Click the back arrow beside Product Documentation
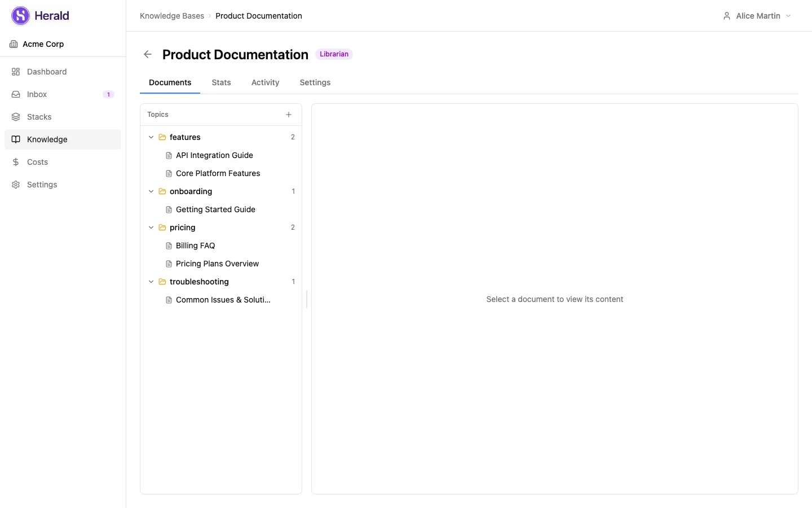 pyautogui.click(x=147, y=54)
